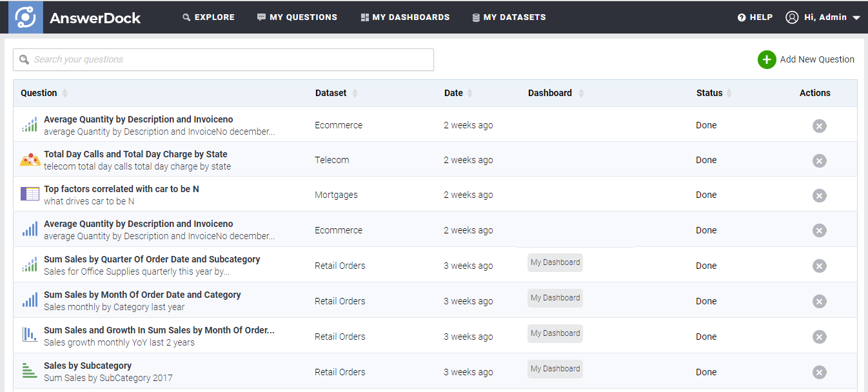Click the Done status in the Telecom row
This screenshot has width=868, height=392.
click(706, 160)
